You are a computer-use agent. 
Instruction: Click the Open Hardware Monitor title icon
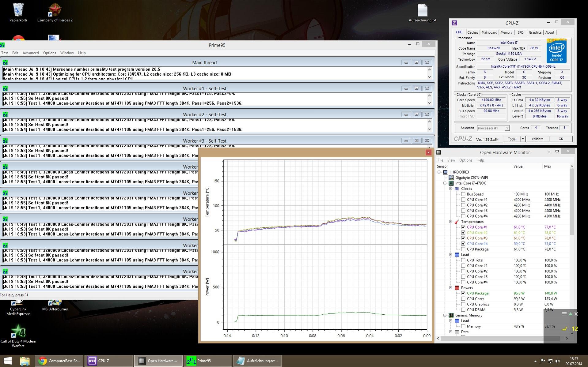(438, 152)
